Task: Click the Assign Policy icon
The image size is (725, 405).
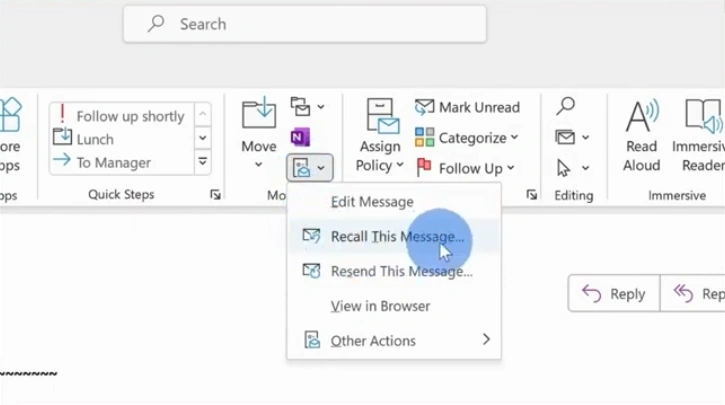Action: pos(380,116)
